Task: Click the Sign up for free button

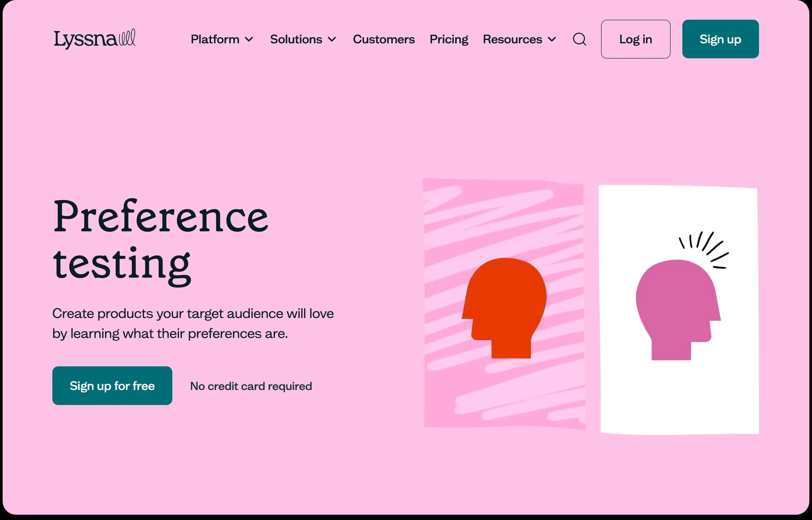Action: tap(112, 386)
